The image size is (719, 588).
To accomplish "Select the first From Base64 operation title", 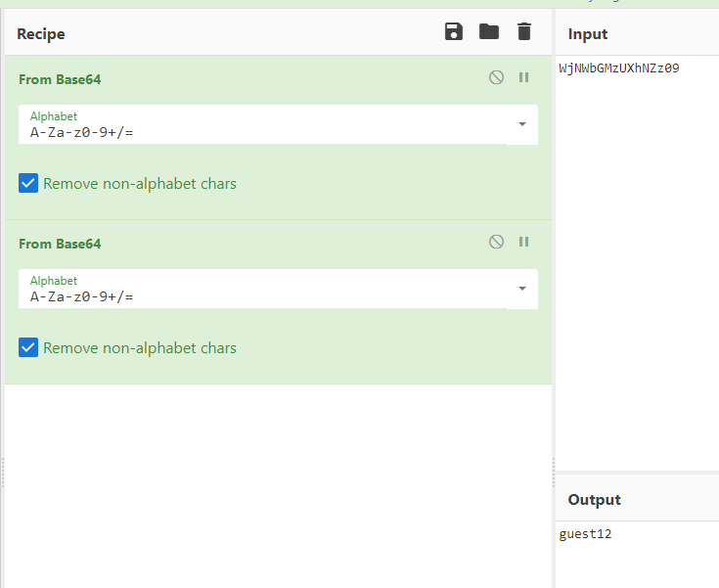I will tap(60, 79).
